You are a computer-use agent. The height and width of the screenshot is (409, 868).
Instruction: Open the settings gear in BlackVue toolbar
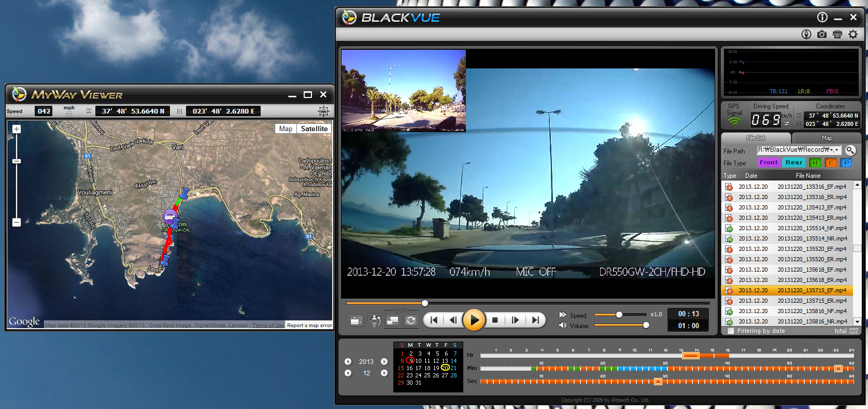coord(853,34)
